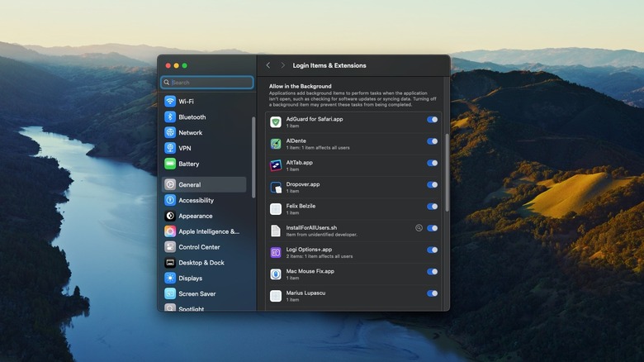Turn off the Dropover.app toggle

click(432, 185)
